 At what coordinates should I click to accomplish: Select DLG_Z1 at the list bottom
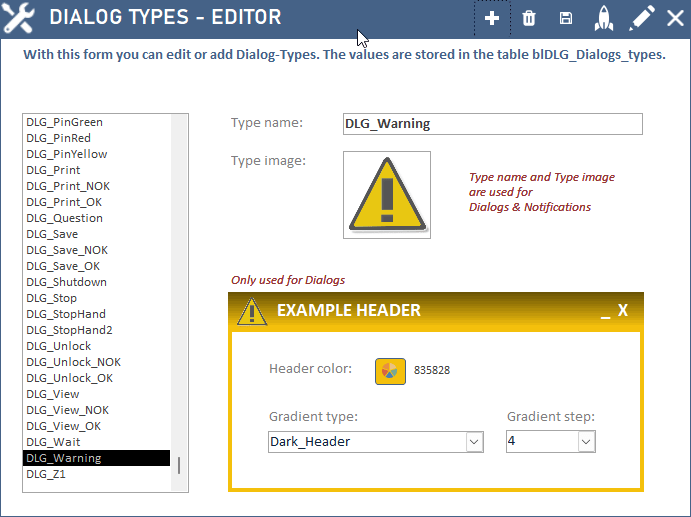[x=46, y=474]
